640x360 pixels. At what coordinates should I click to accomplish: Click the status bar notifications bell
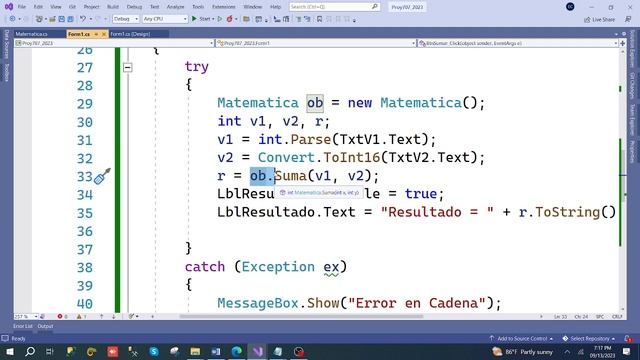(628, 338)
